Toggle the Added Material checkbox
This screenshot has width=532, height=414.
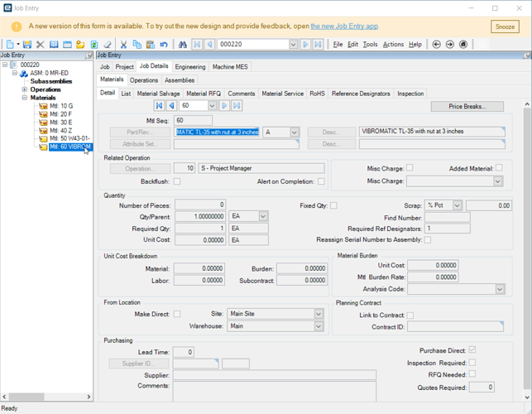point(499,168)
